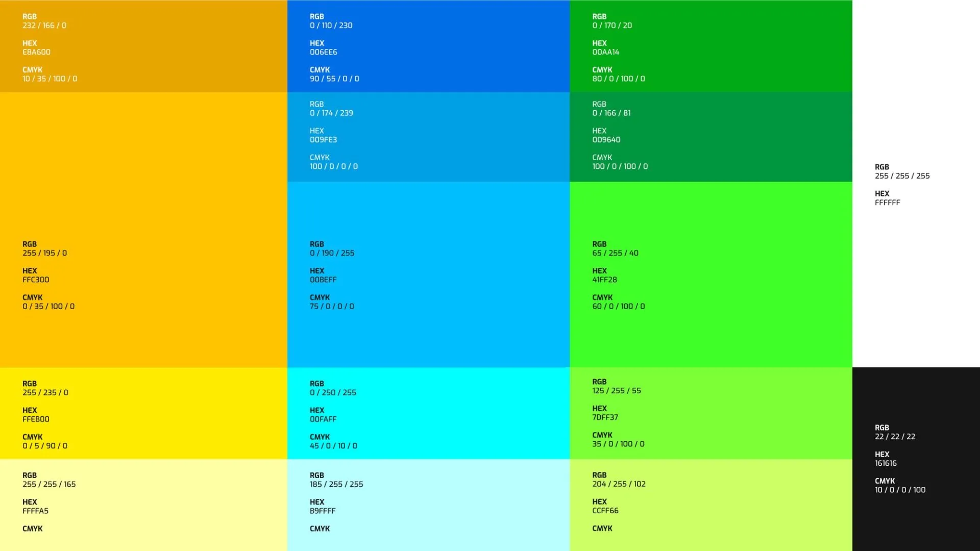
Task: Click RGB value 0 / 250 / 255
Action: click(x=333, y=393)
